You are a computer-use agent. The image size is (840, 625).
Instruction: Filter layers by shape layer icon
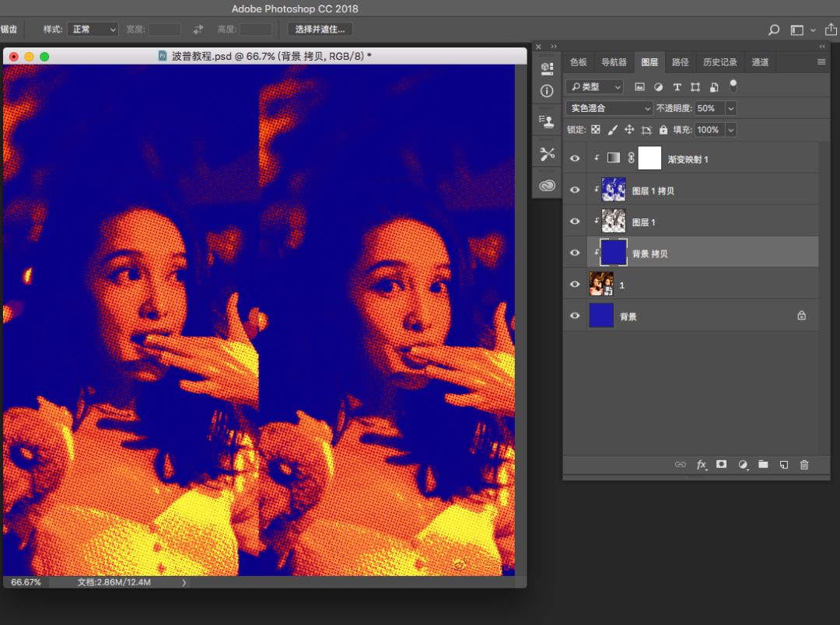point(695,87)
